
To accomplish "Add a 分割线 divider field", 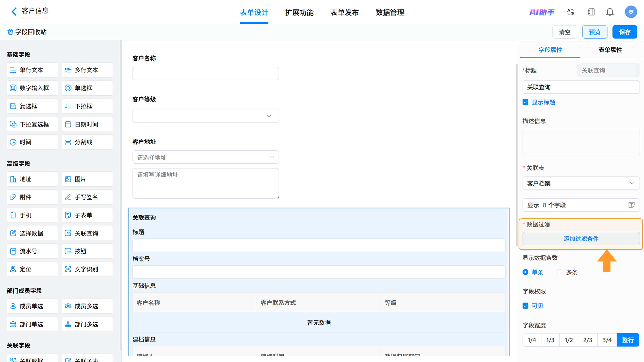I will [x=87, y=142].
